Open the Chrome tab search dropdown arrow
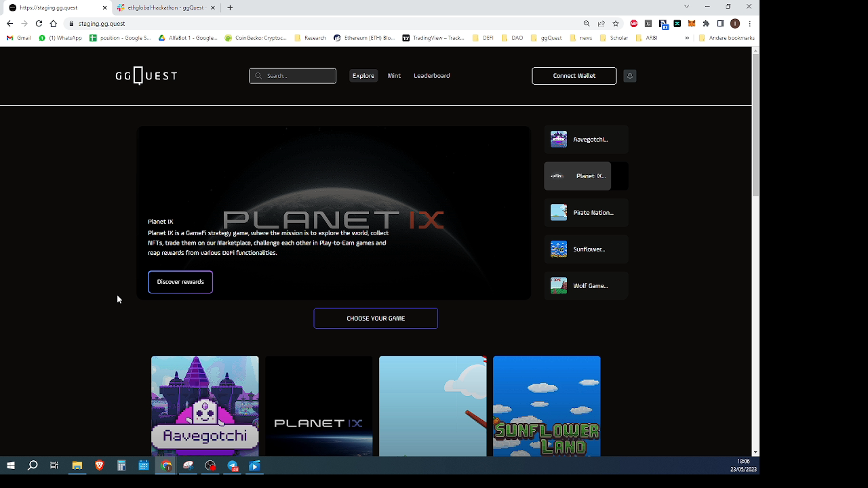Screen dimensions: 868x488 click(x=686, y=7)
